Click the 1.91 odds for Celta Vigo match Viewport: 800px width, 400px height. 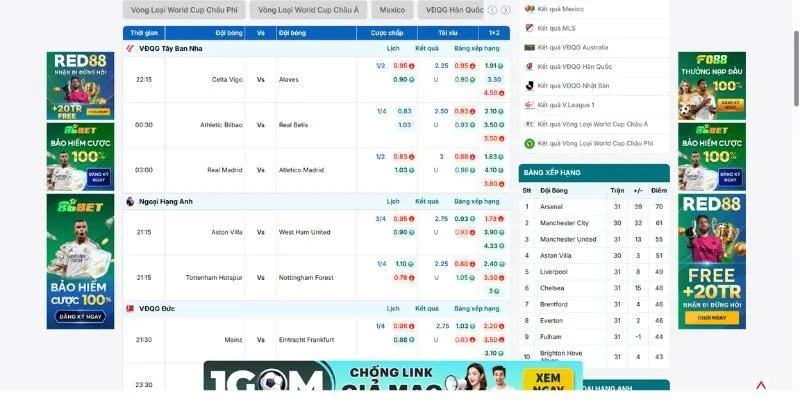coord(494,66)
